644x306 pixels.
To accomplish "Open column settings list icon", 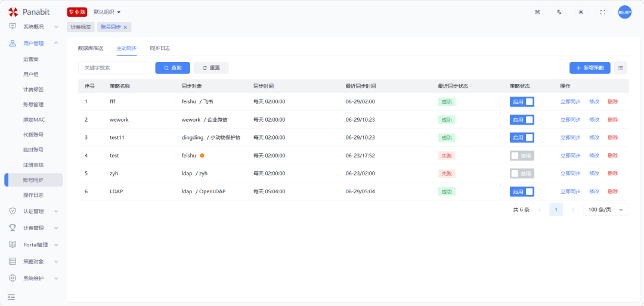I will [x=620, y=68].
